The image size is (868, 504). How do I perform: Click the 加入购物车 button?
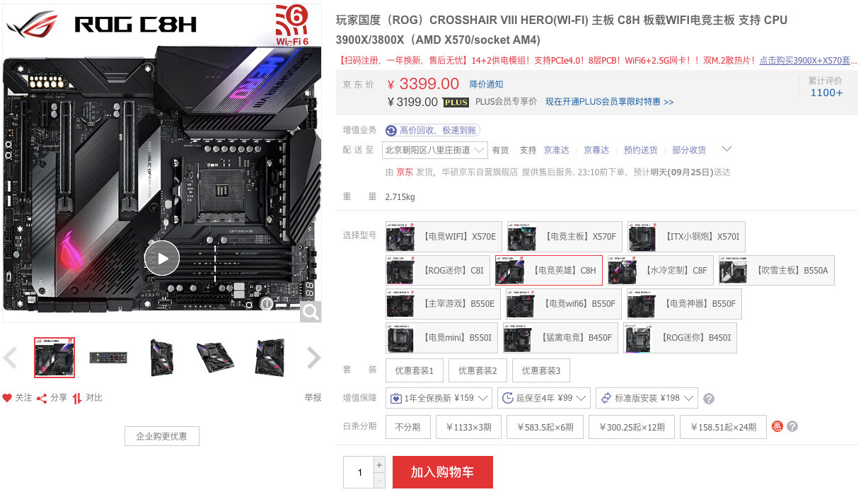tap(443, 472)
